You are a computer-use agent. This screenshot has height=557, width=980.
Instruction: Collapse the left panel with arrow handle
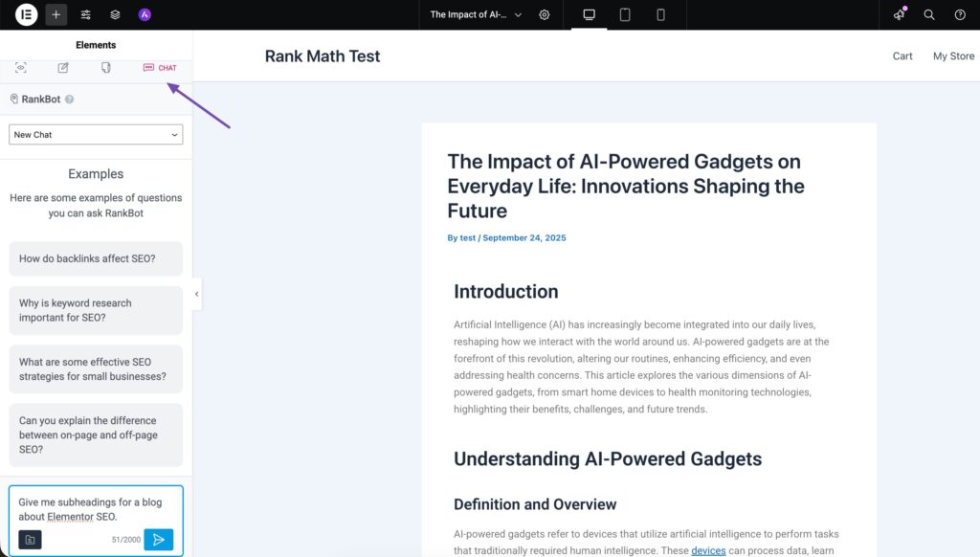(x=197, y=294)
